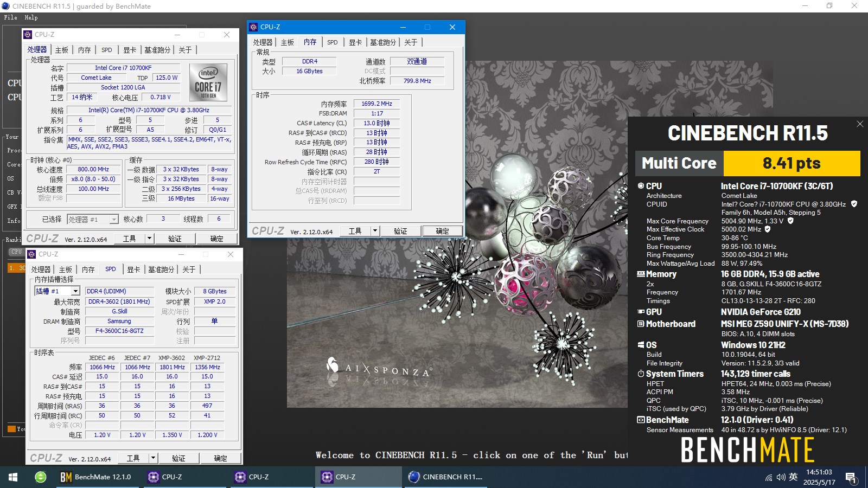868x488 pixels.
Task: Click the Motherboard section icon in the BenchMate panel
Action: (641, 324)
